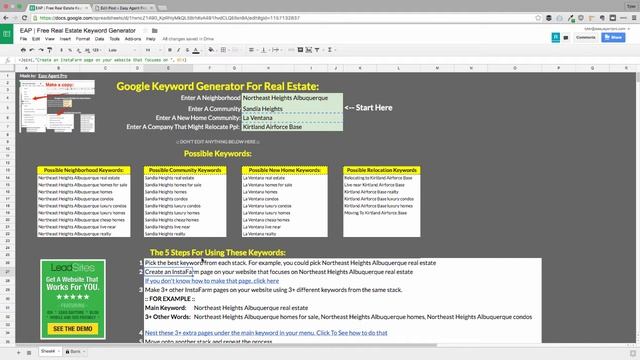
Task: Open the fill color paint bucket
Action: 211,50
